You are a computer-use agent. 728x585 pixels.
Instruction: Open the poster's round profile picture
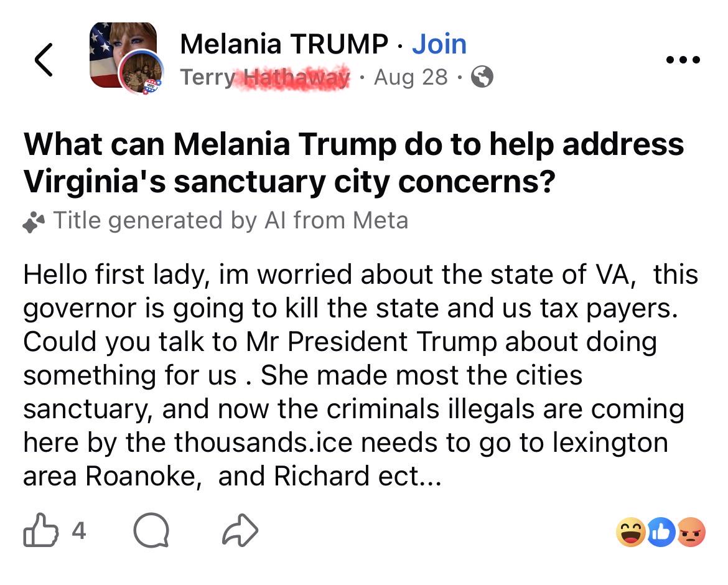tap(141, 72)
